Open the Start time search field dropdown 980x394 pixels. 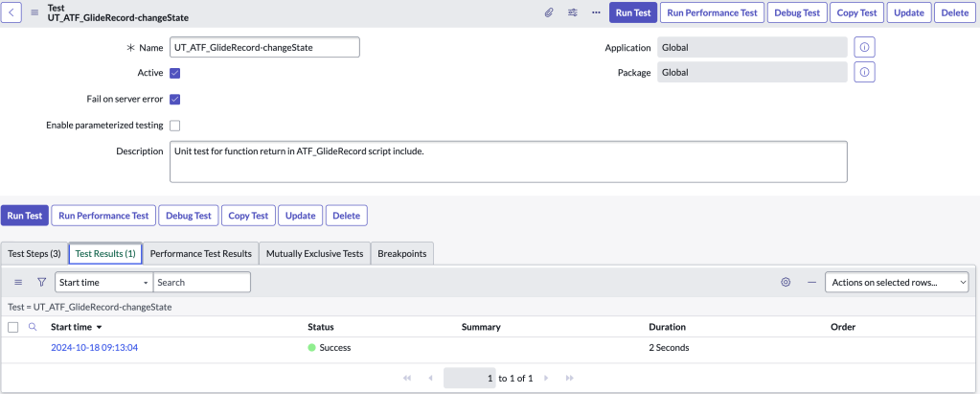coord(103,283)
